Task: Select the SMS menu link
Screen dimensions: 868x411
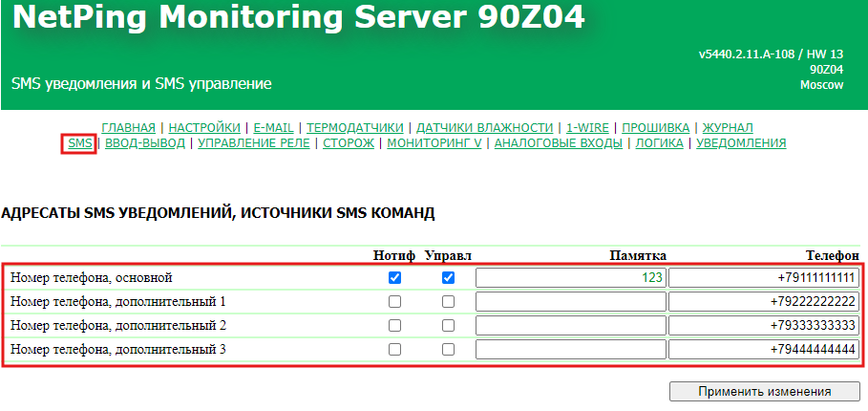Action: pos(80,143)
